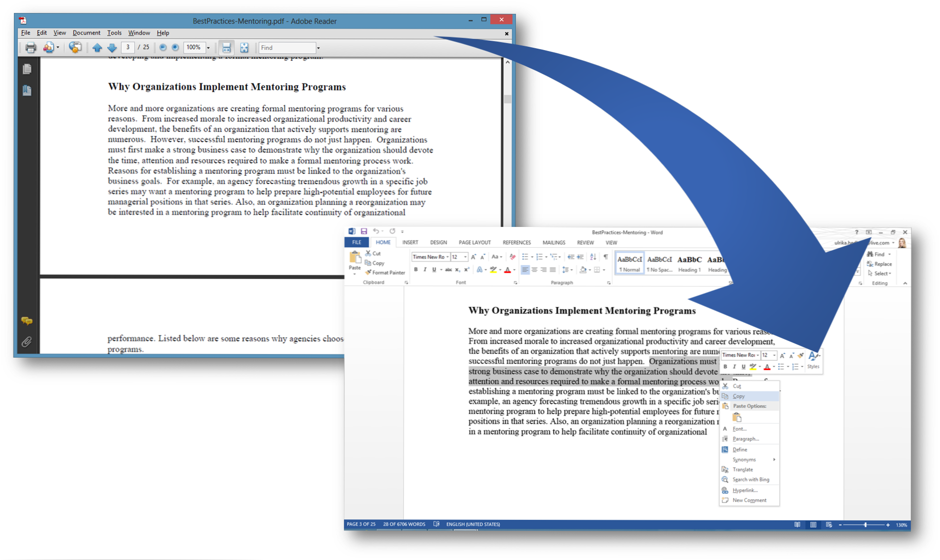Click the page number field in Adobe Reader
This screenshot has width=940, height=560.
point(127,47)
